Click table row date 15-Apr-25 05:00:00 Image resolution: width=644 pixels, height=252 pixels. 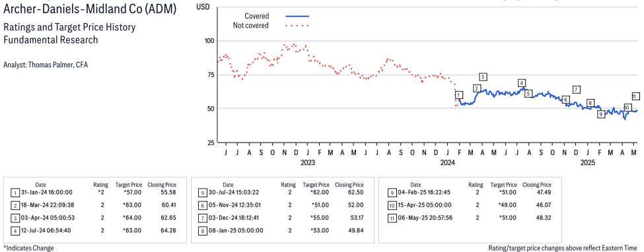[424, 205]
